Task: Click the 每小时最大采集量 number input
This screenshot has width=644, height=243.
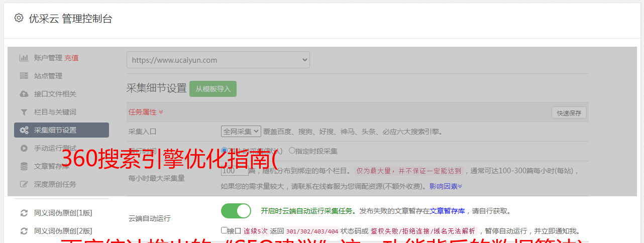Action: point(235,171)
